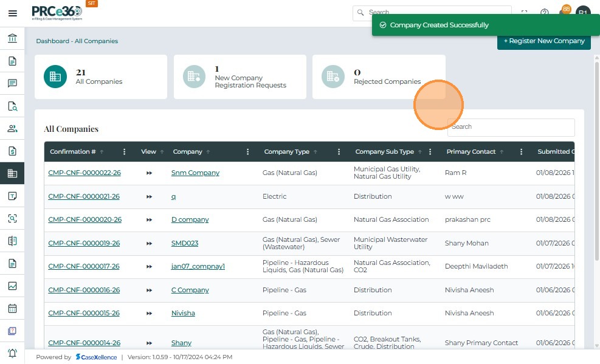Click the chart sidebar icon
The image size is (600, 364).
click(x=12, y=286)
